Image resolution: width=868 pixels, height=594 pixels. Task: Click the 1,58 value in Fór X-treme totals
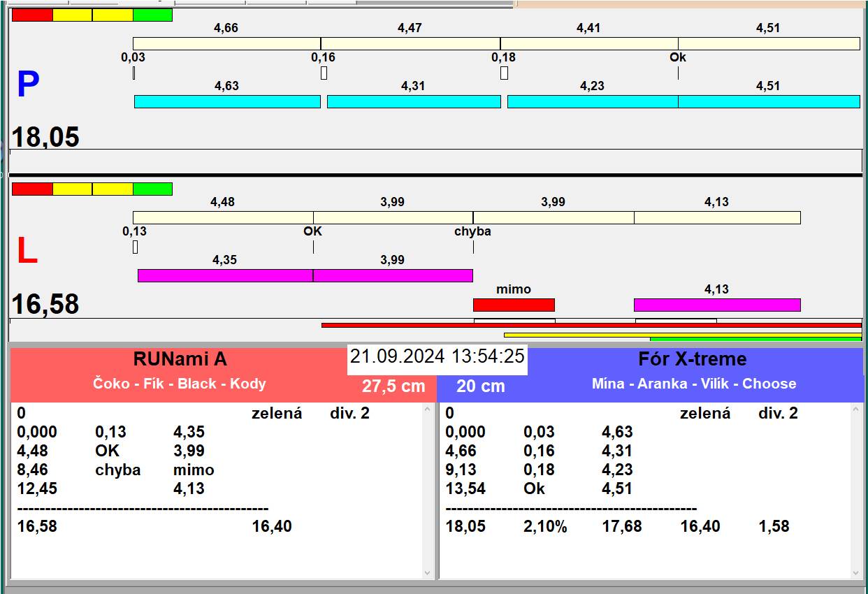(774, 526)
